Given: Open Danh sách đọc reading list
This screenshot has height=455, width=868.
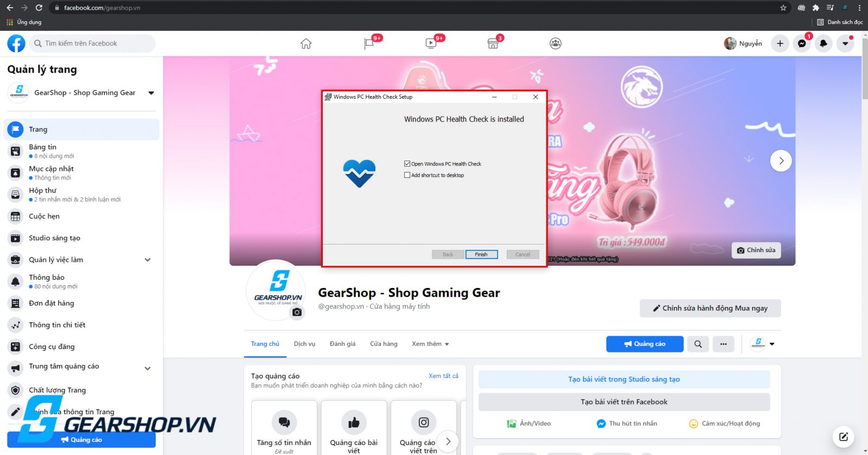Looking at the screenshot, I should pyautogui.click(x=840, y=22).
